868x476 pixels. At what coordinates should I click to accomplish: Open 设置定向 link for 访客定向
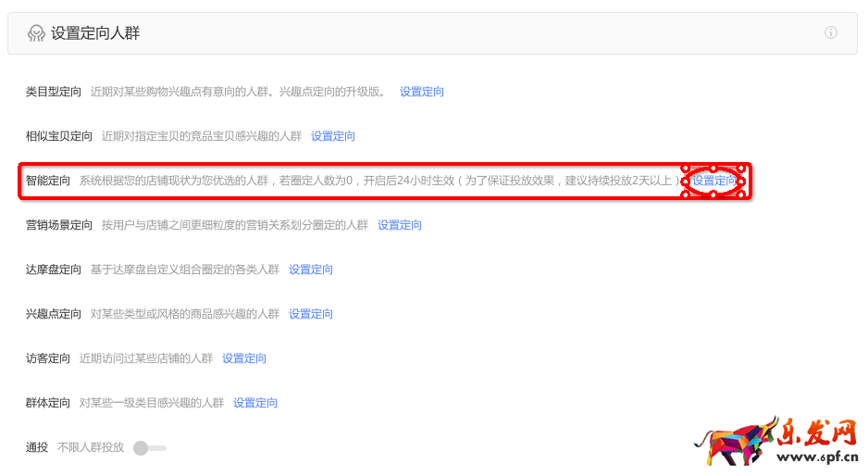(244, 358)
